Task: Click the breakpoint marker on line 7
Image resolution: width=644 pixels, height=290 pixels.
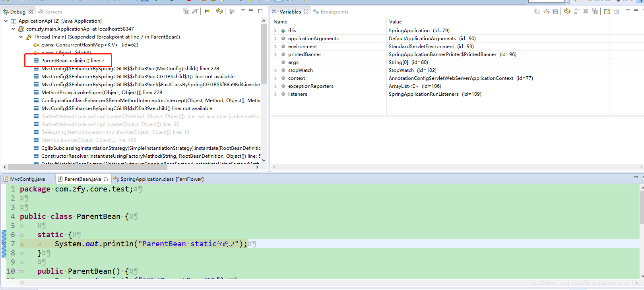Action: (4, 244)
